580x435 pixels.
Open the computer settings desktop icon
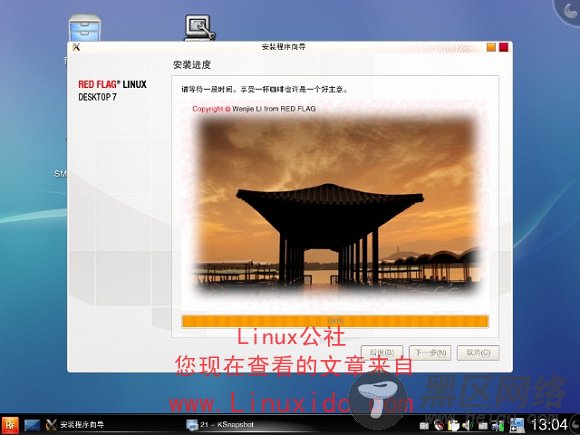(200, 27)
